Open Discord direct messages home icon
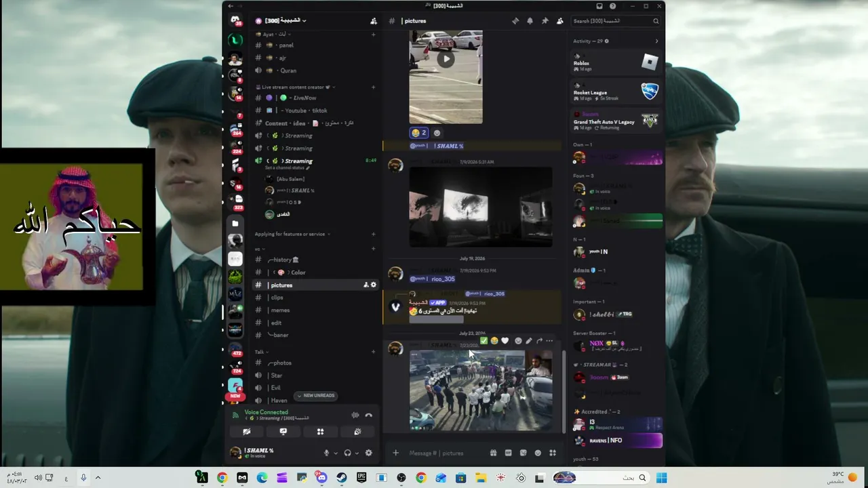868x488 pixels. [235, 20]
